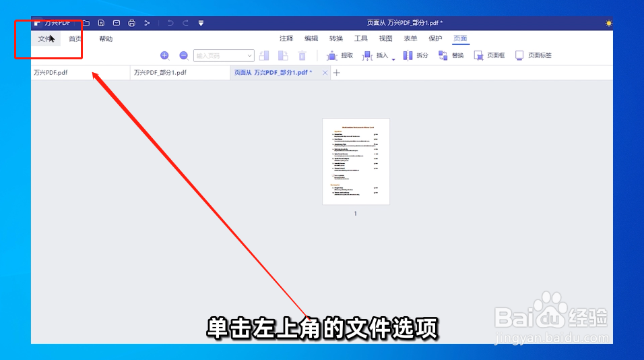Image resolution: width=644 pixels, height=360 pixels.
Task: Open the 帮助 menu
Action: 106,38
